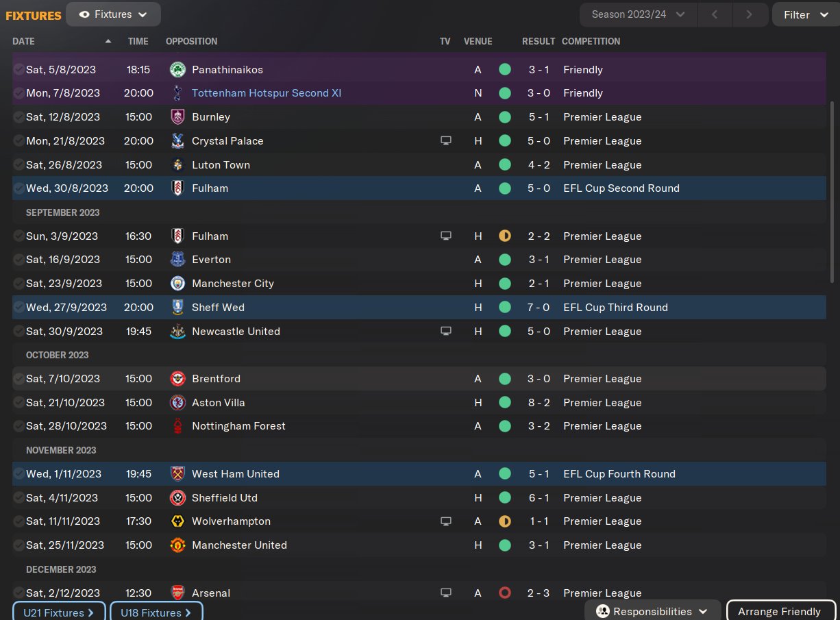Toggle the checkmark beside Wed, 27/9/2023 fixture
This screenshot has width=840, height=620.
18,308
